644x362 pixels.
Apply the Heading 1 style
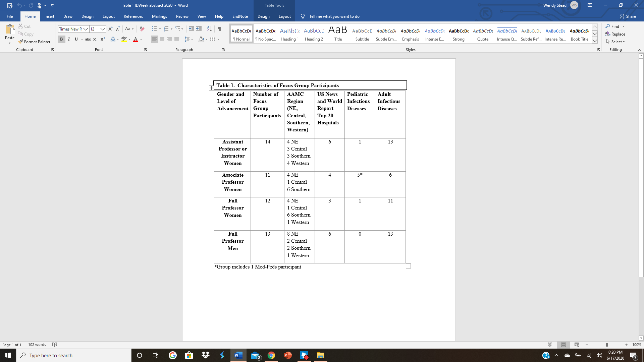coord(290,34)
